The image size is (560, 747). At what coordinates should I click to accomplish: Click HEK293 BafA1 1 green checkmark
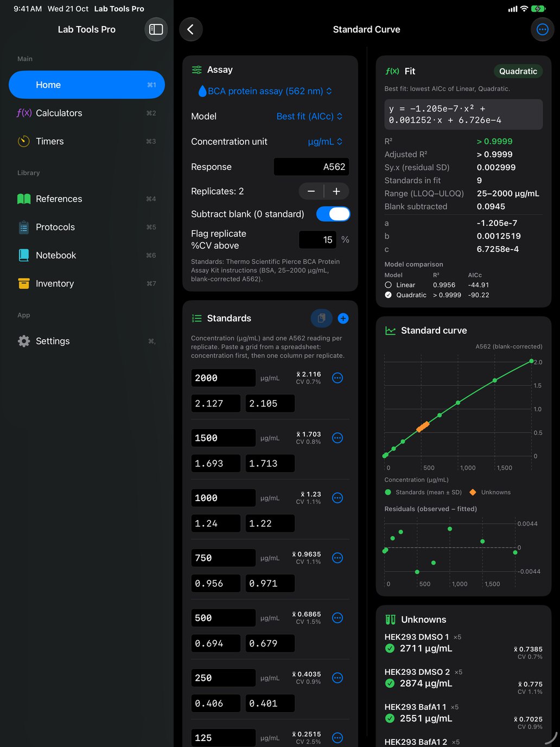(390, 718)
